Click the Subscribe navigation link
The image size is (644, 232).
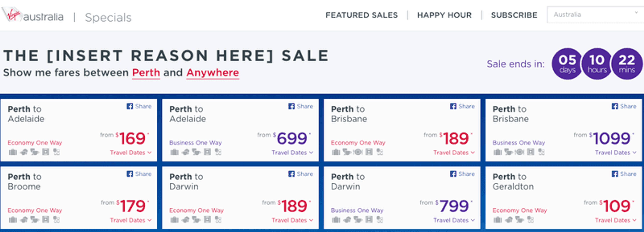click(514, 15)
